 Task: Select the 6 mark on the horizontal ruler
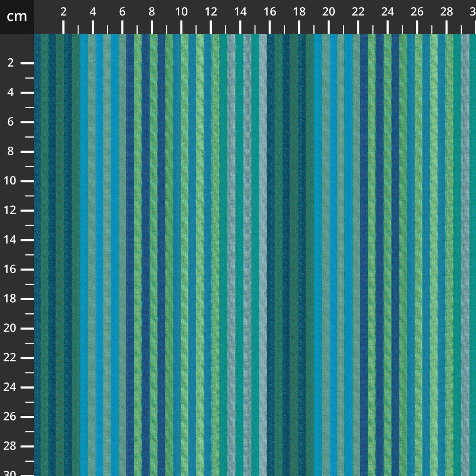point(122,12)
